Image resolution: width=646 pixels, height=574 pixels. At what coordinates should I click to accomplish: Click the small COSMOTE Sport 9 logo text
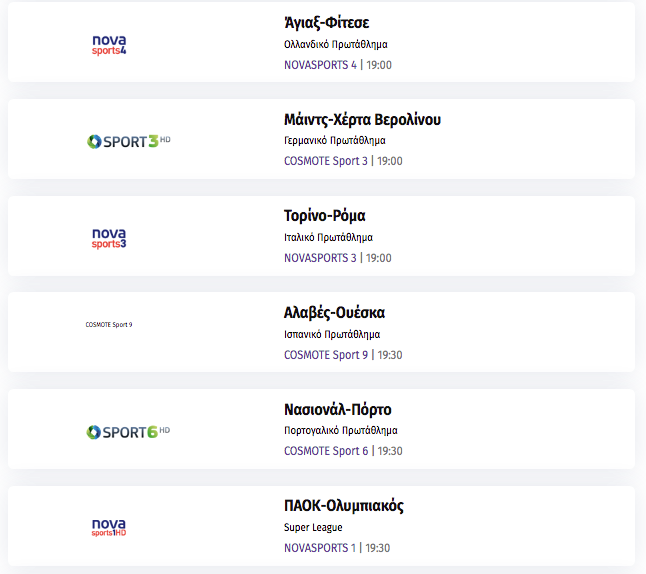click(109, 325)
